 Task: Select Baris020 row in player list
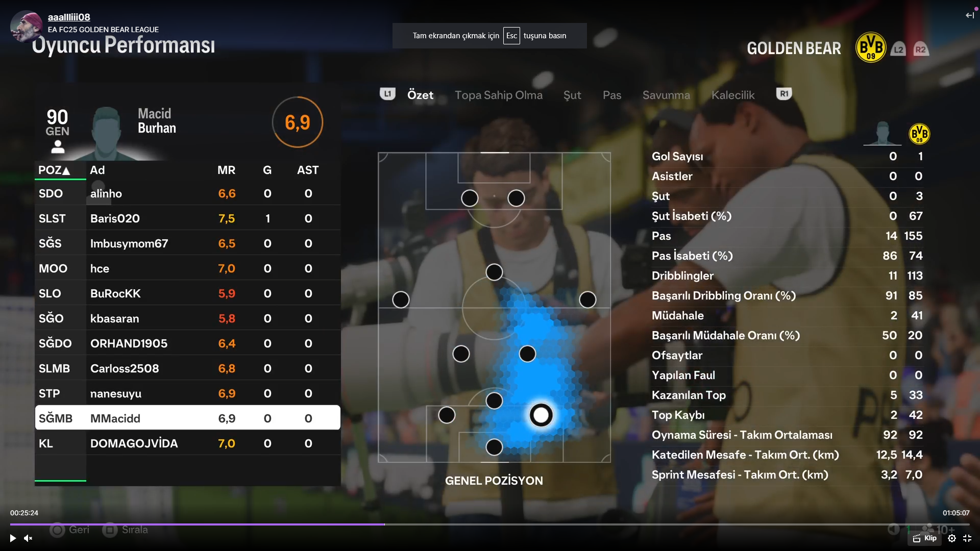(x=188, y=218)
